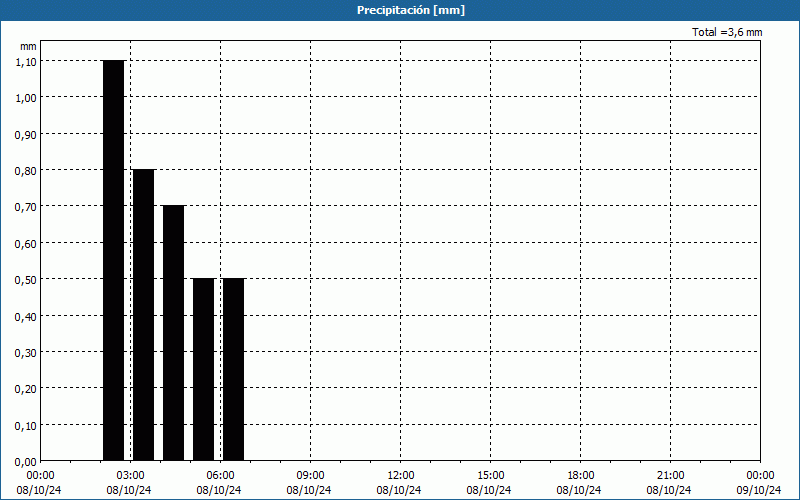Viewport: 800px width, 500px height.
Task: Click the 0,40 y-axis value
Action: click(x=26, y=316)
